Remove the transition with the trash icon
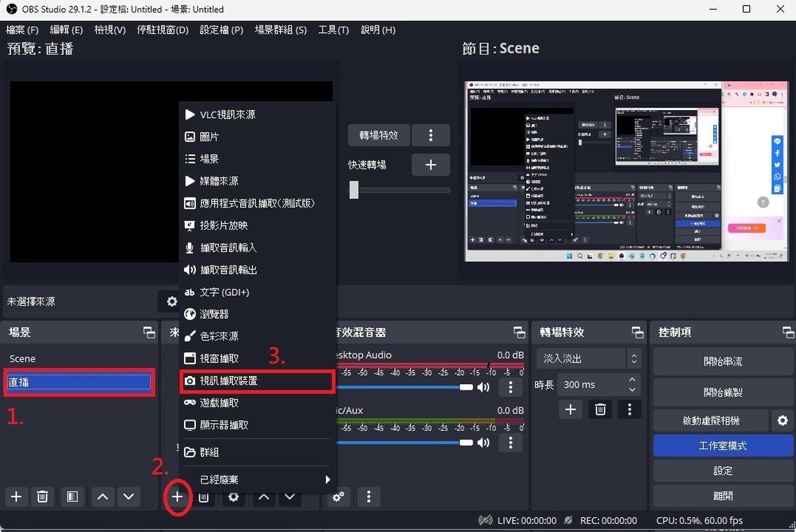 click(x=600, y=409)
